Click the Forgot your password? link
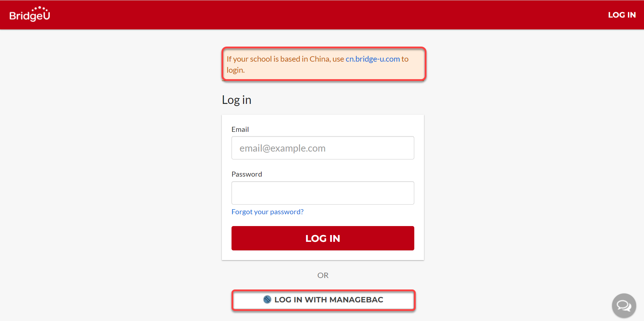This screenshot has width=644, height=321. pyautogui.click(x=267, y=212)
